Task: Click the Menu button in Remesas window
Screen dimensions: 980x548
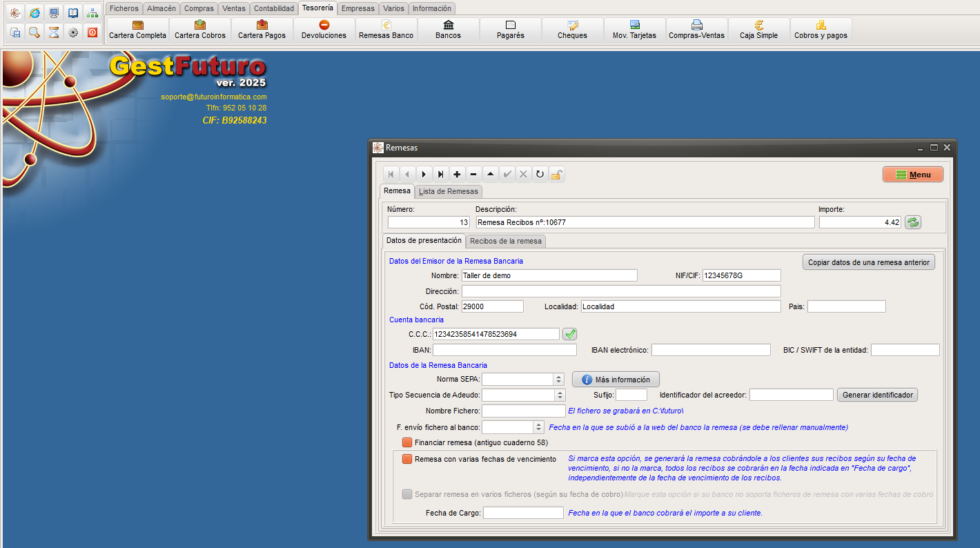Action: (x=913, y=175)
